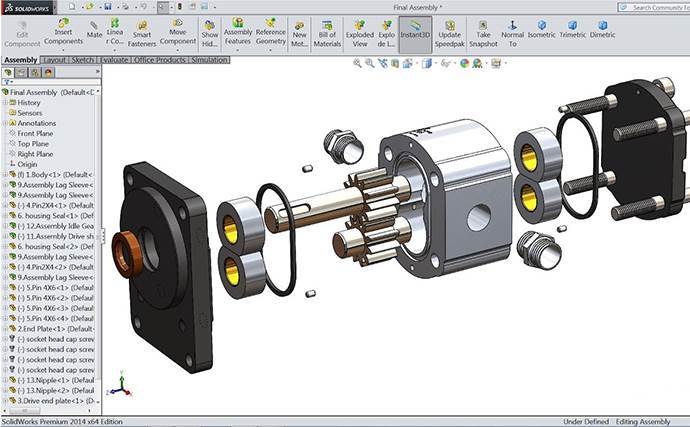Image resolution: width=690 pixels, height=427 pixels.
Task: Switch to Sketch tab
Action: click(x=82, y=60)
